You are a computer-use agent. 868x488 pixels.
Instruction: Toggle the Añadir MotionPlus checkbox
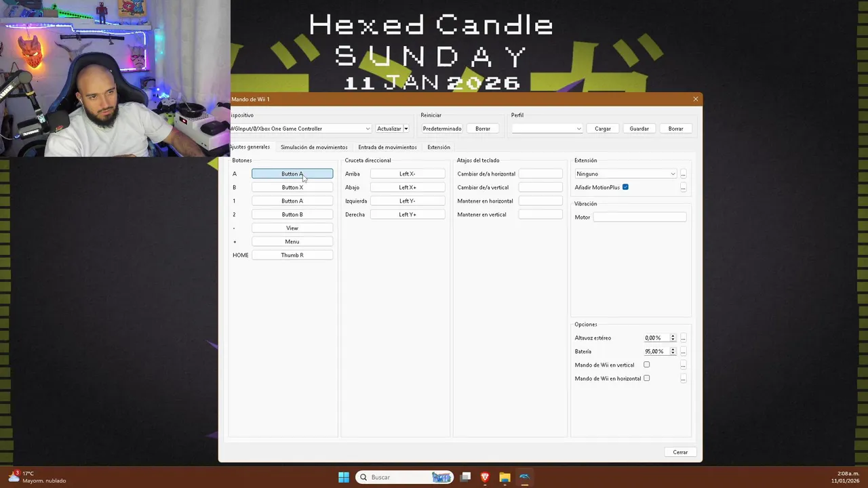[625, 187]
